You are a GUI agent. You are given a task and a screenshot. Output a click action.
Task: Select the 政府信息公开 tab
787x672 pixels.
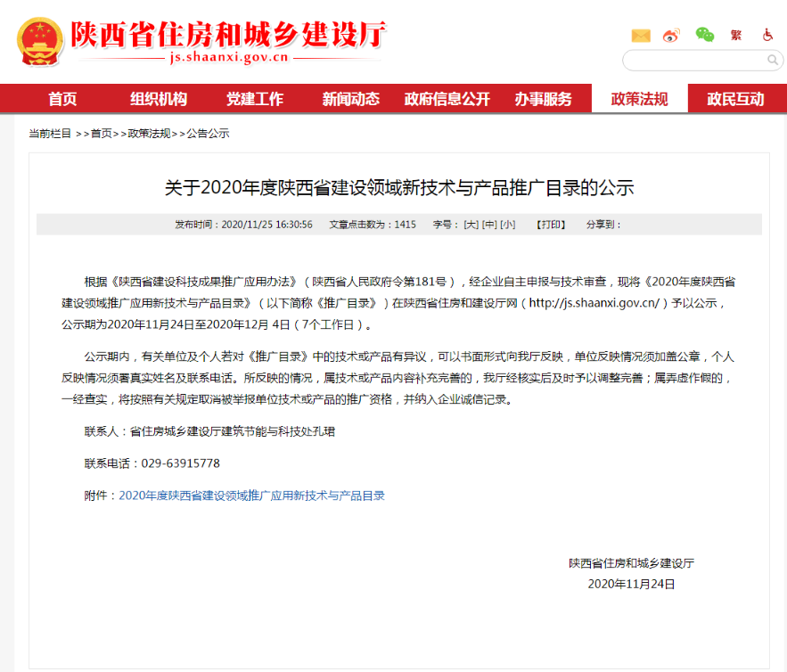(447, 98)
